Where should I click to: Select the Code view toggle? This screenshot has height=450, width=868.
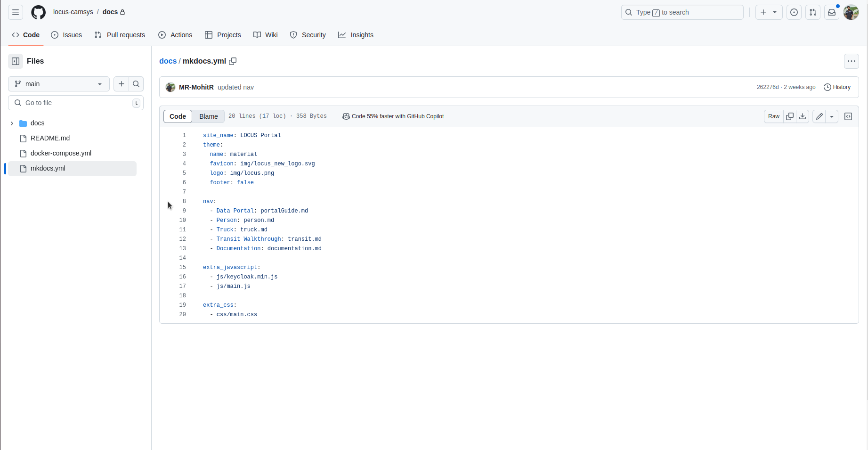[178, 116]
